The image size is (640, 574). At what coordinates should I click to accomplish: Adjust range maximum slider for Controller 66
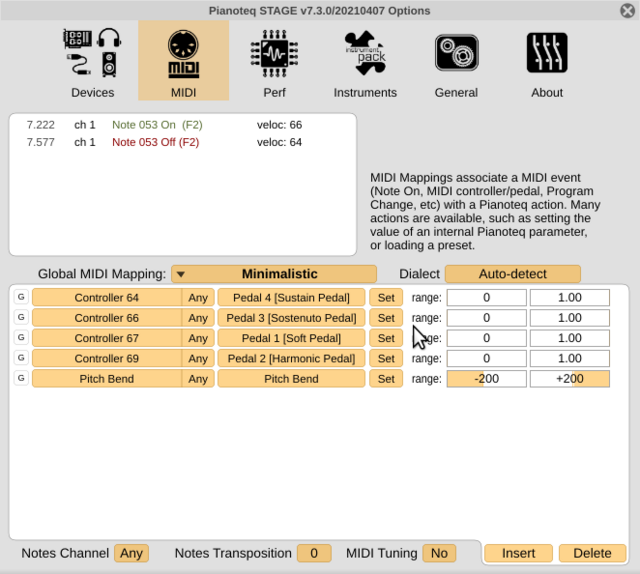[x=570, y=318]
